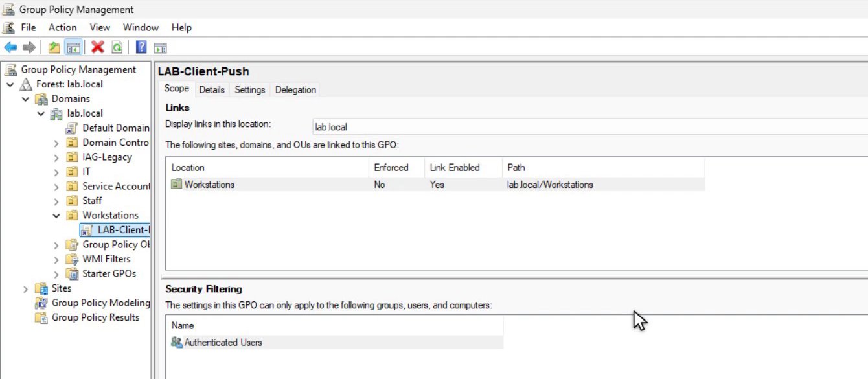The image size is (868, 379).
Task: Switch to the Settings tab
Action: (250, 90)
